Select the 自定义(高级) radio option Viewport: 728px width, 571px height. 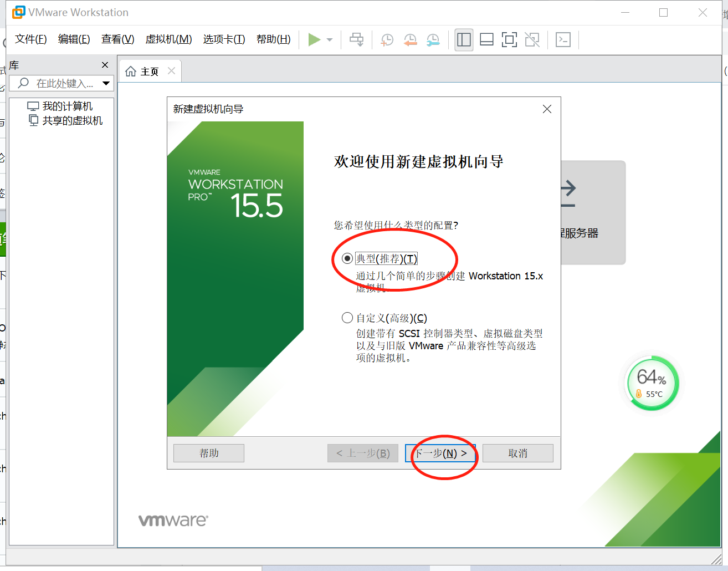pos(347,318)
